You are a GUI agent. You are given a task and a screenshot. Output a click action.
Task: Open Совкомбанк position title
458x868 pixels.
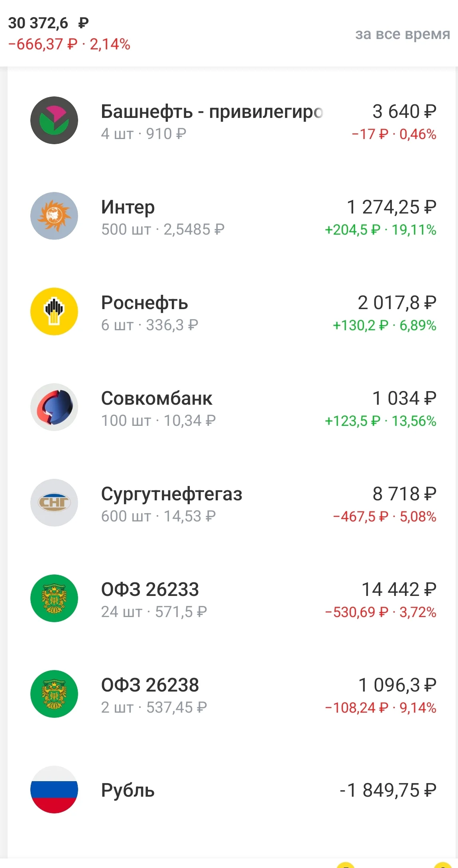(157, 398)
